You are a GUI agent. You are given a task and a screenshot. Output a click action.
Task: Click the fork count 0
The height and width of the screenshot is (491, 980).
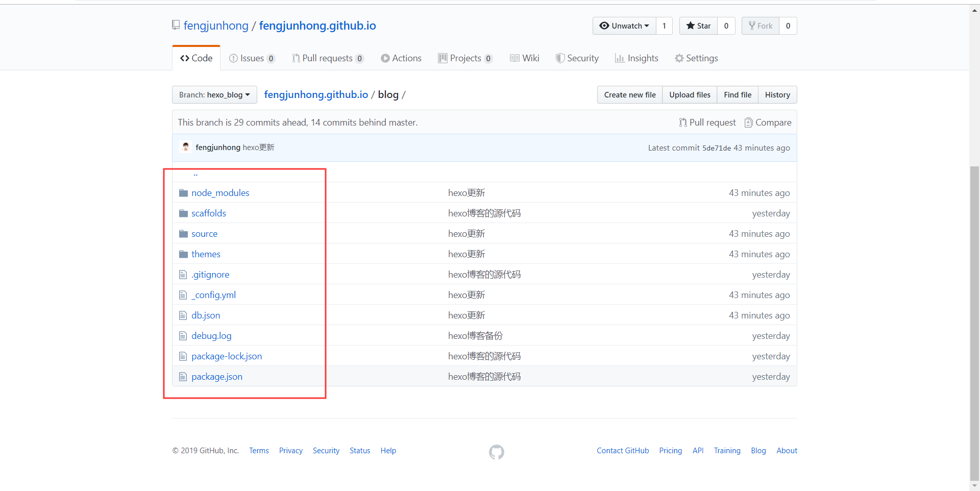pyautogui.click(x=788, y=26)
